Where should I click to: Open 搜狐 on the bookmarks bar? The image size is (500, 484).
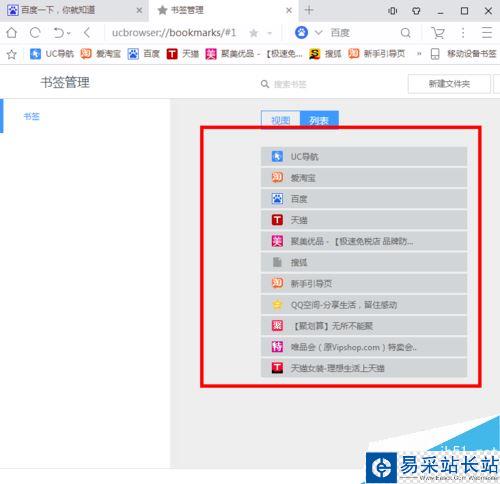pyautogui.click(x=325, y=54)
